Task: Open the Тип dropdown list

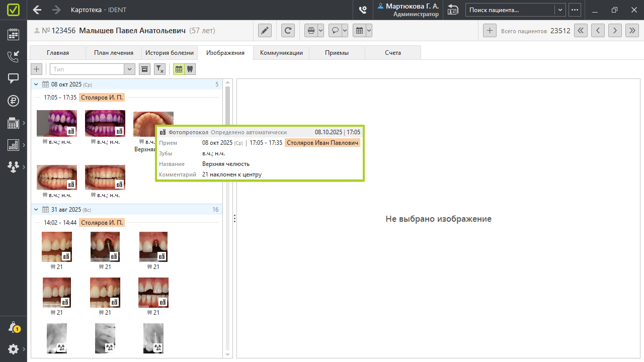Action: pos(129,69)
